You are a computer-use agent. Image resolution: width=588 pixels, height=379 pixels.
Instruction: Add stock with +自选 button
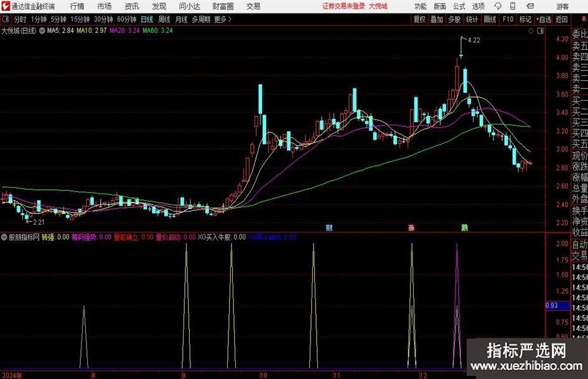click(544, 19)
